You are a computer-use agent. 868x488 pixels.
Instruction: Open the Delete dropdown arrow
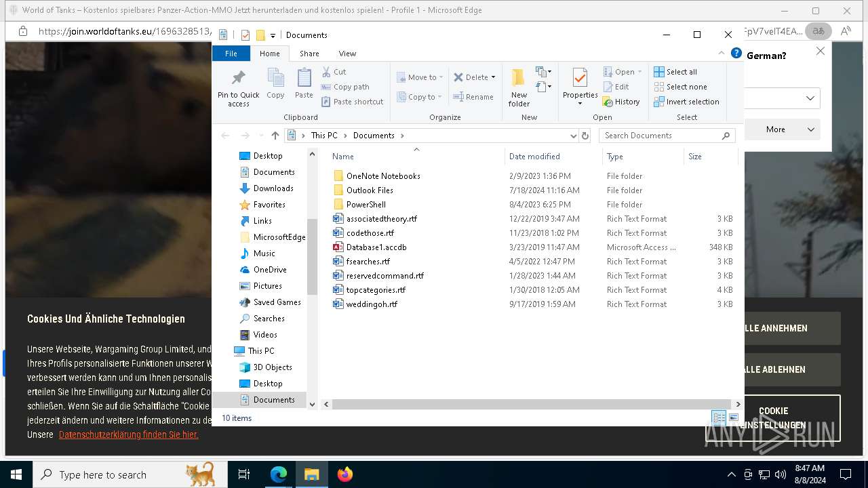click(493, 77)
